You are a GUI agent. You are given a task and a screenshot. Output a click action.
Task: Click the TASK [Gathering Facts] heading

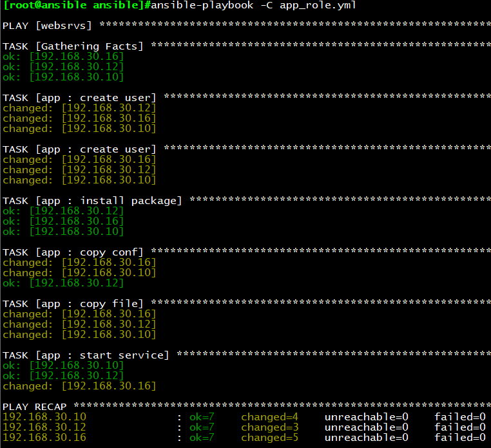coord(73,46)
